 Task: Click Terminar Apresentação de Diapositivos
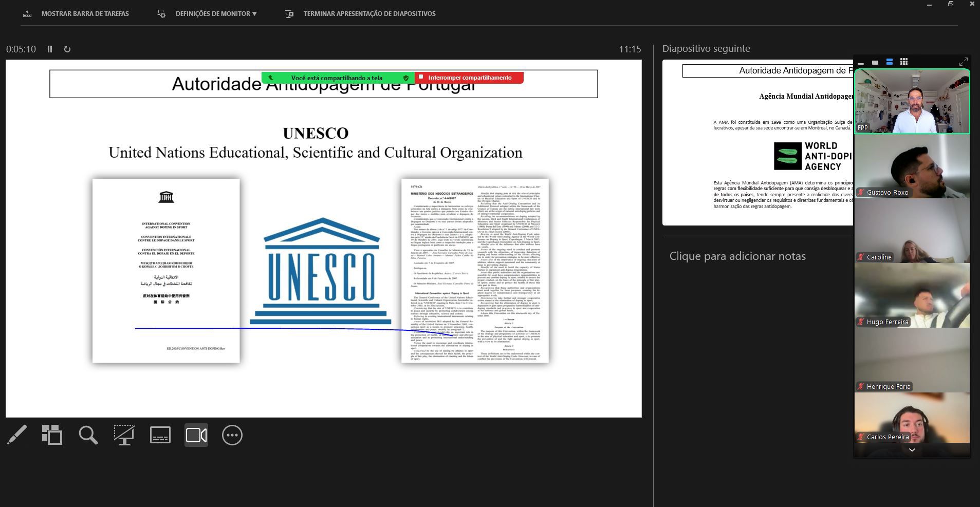tap(361, 14)
